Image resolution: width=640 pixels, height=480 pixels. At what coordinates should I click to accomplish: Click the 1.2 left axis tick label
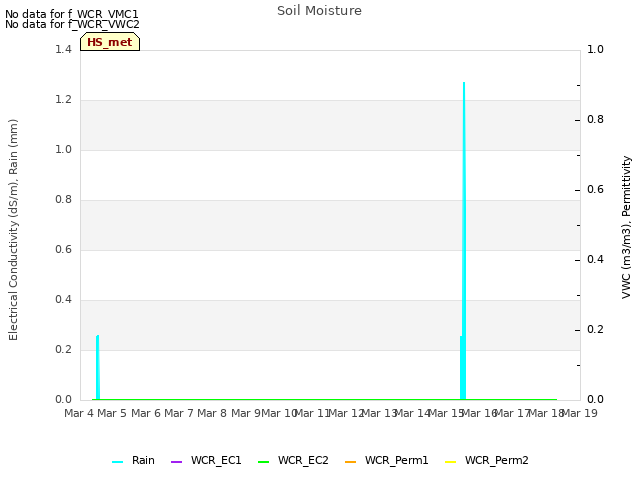[63, 99]
